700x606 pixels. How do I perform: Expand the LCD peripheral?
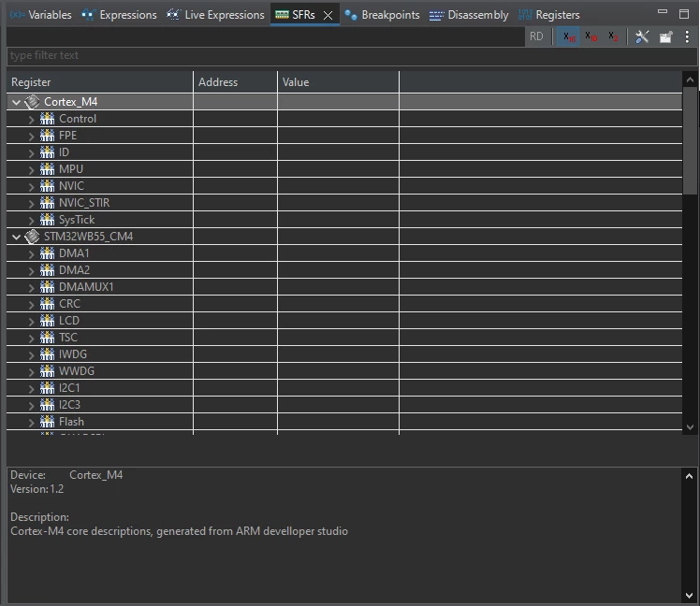click(31, 322)
